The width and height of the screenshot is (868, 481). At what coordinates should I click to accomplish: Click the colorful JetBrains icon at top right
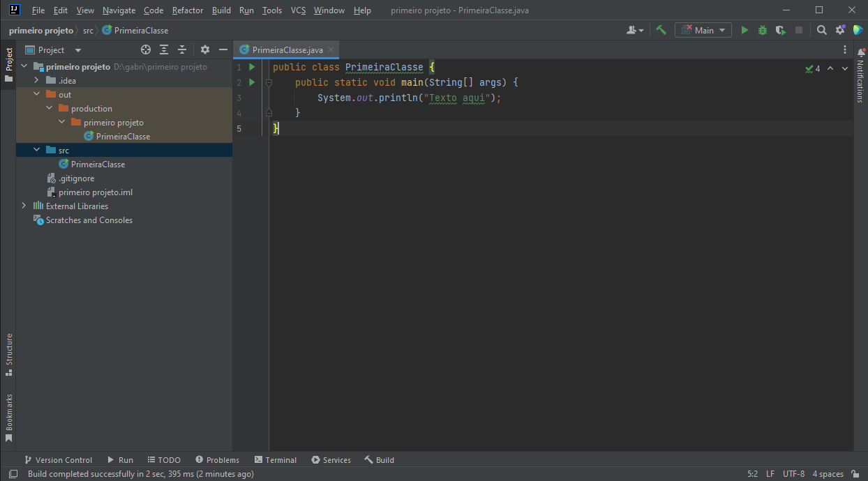[x=858, y=30]
